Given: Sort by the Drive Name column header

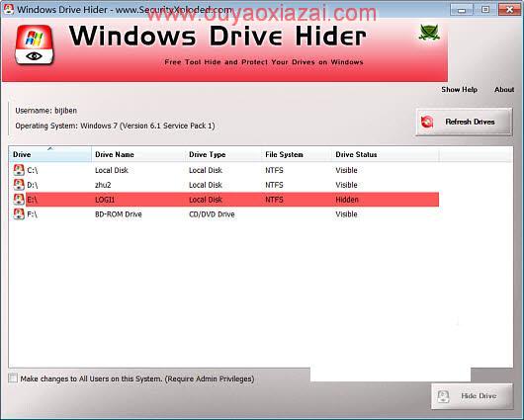Looking at the screenshot, I should tap(138, 154).
